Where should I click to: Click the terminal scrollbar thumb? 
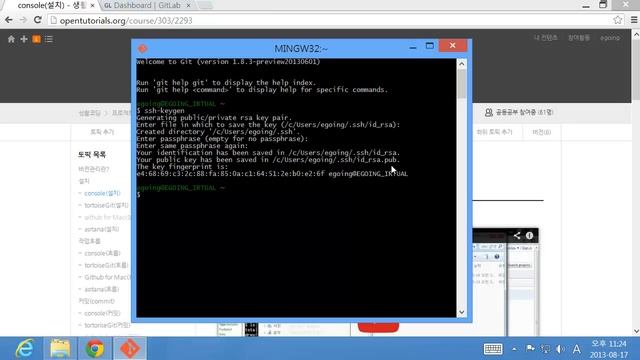(462, 83)
